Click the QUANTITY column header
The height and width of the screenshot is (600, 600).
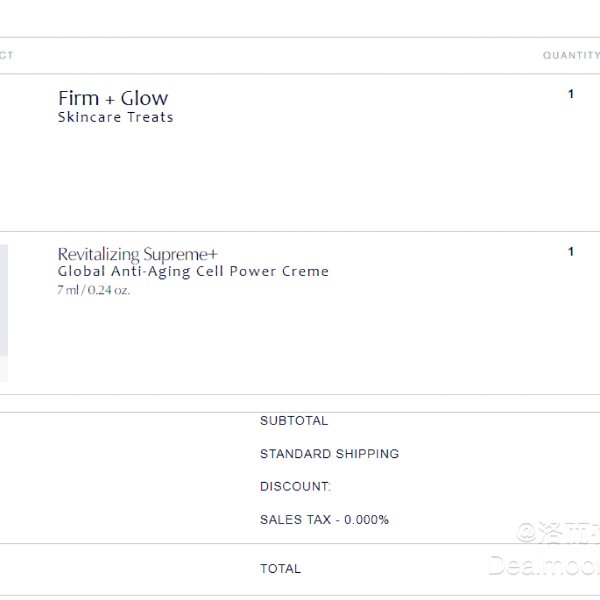point(571,55)
